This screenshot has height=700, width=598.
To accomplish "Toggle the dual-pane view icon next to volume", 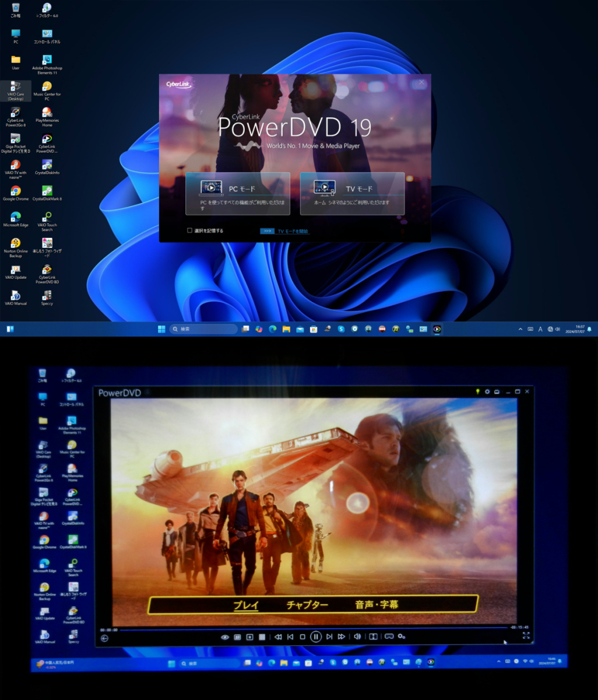I will (x=374, y=636).
